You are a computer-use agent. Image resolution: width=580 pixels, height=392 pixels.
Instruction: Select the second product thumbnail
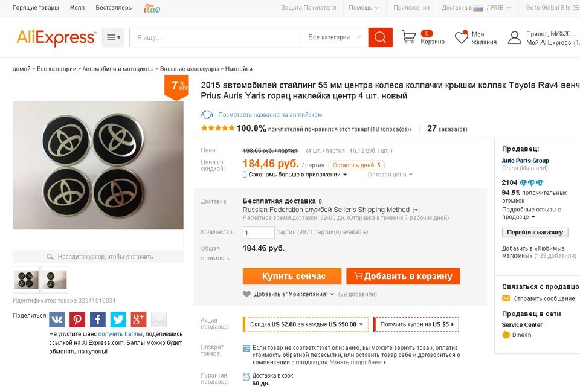pyautogui.click(x=55, y=280)
